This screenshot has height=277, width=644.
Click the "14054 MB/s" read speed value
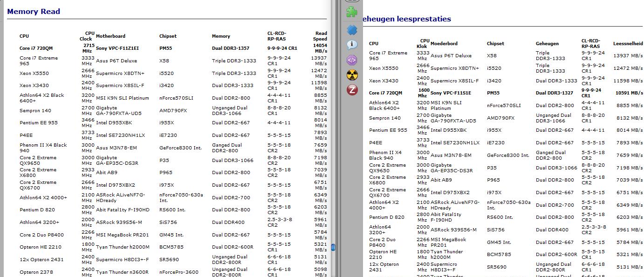click(x=320, y=48)
